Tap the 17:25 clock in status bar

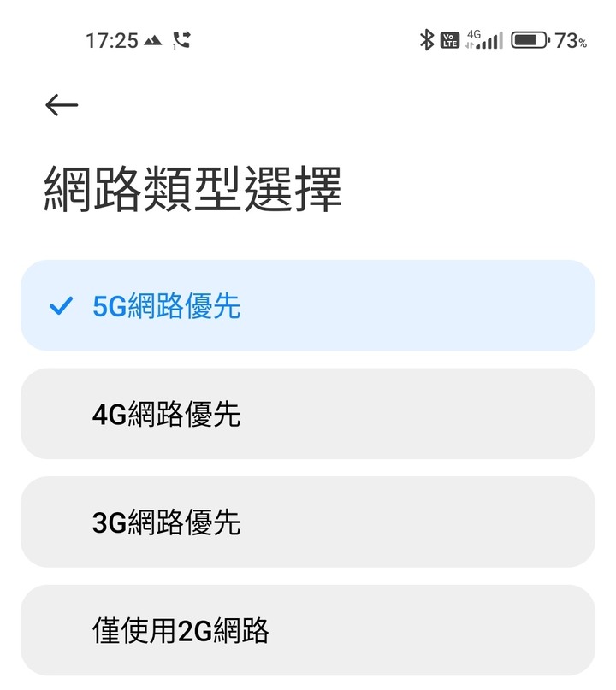tap(112, 41)
